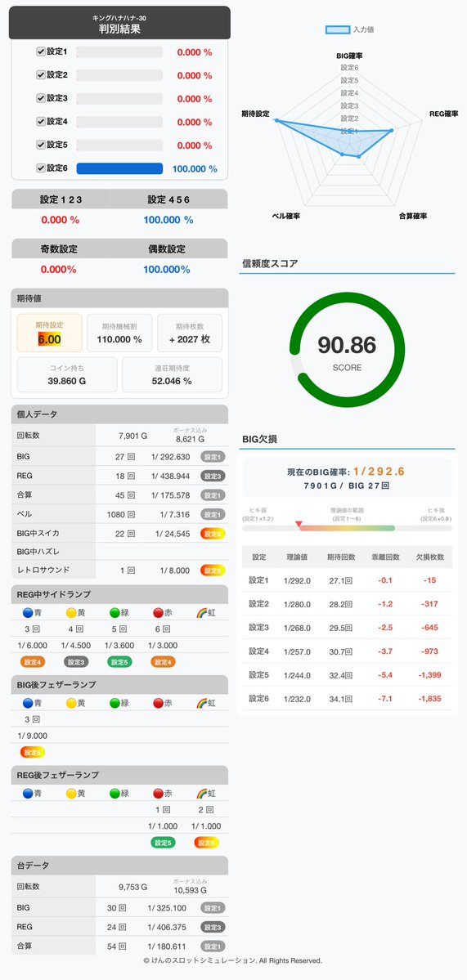Click the gradient ヒキ弱–ヒキ強 range bar
467x980 pixels.
(x=347, y=528)
